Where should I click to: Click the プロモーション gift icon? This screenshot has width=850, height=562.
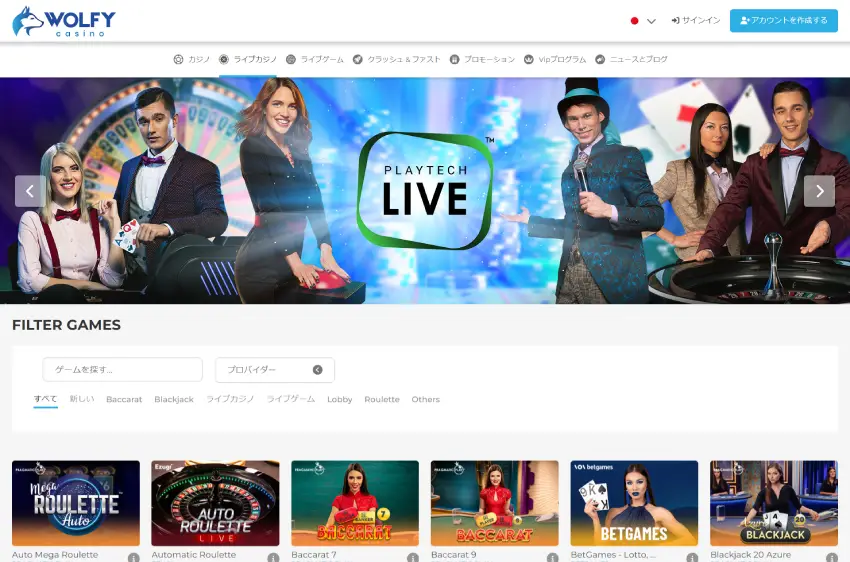coord(455,59)
